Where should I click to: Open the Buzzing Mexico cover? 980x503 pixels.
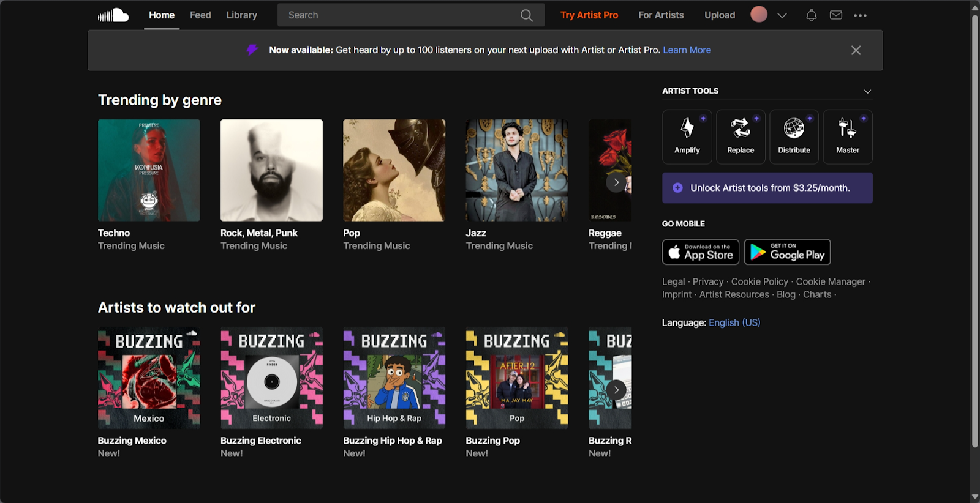click(149, 378)
